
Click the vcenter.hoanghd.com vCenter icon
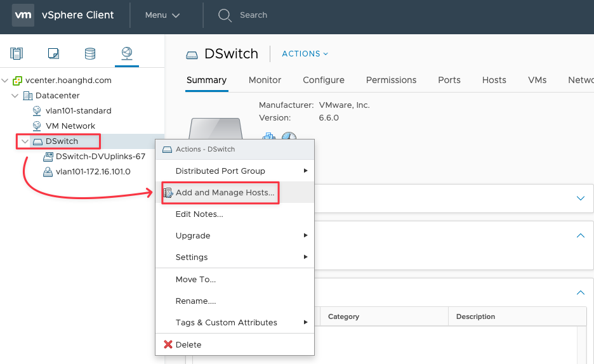pos(17,81)
